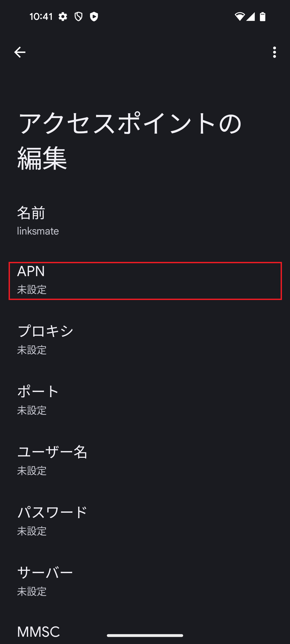Open the three-dot overflow menu

274,52
